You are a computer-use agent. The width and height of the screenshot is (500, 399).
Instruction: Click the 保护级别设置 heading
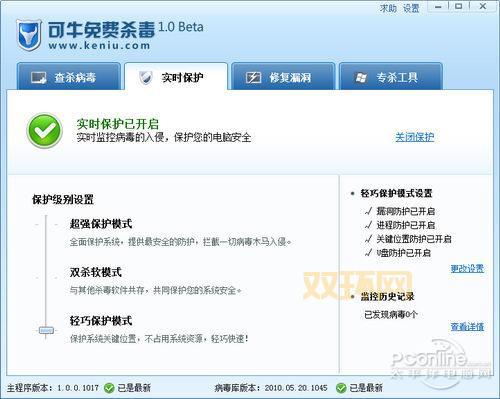(63, 199)
